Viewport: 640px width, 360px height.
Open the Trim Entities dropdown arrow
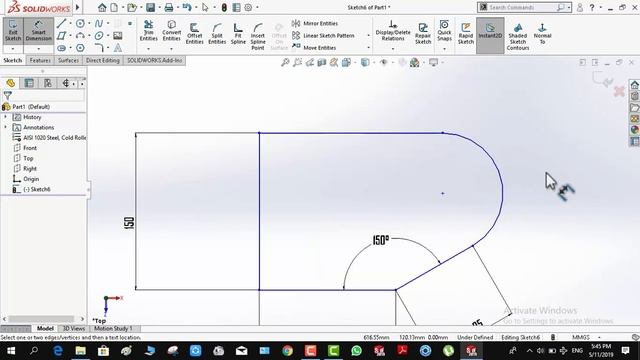click(x=149, y=49)
